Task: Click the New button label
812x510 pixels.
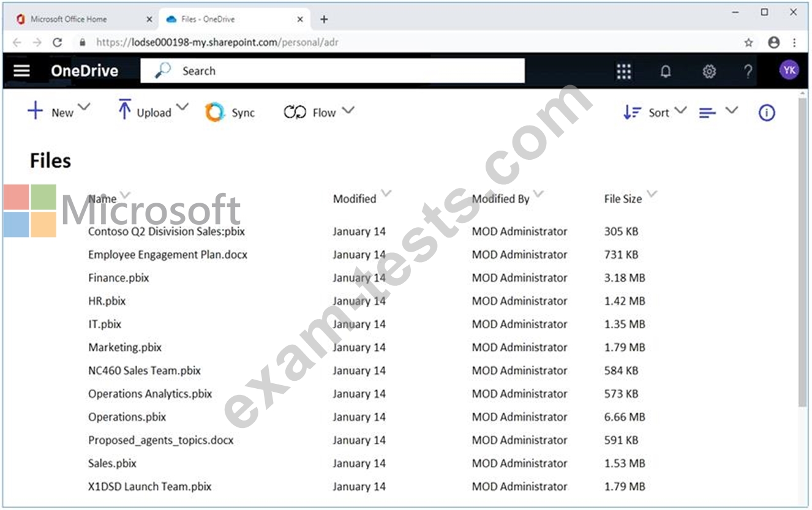Action: tap(62, 113)
